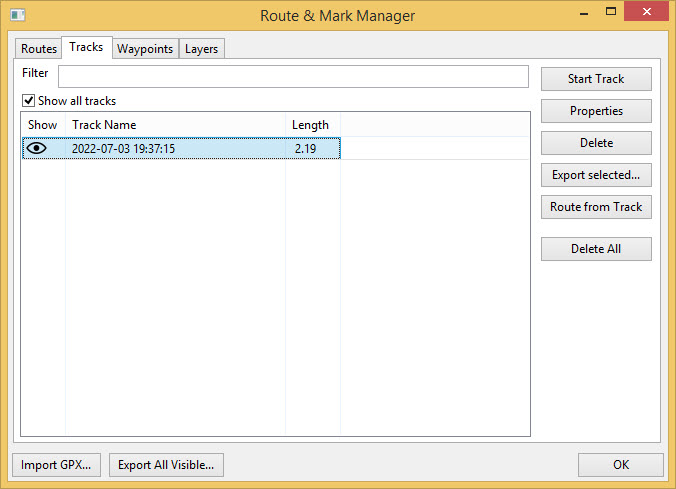Screen dimensions: 676x489
Task: Click the Delete button
Action: [x=596, y=143]
